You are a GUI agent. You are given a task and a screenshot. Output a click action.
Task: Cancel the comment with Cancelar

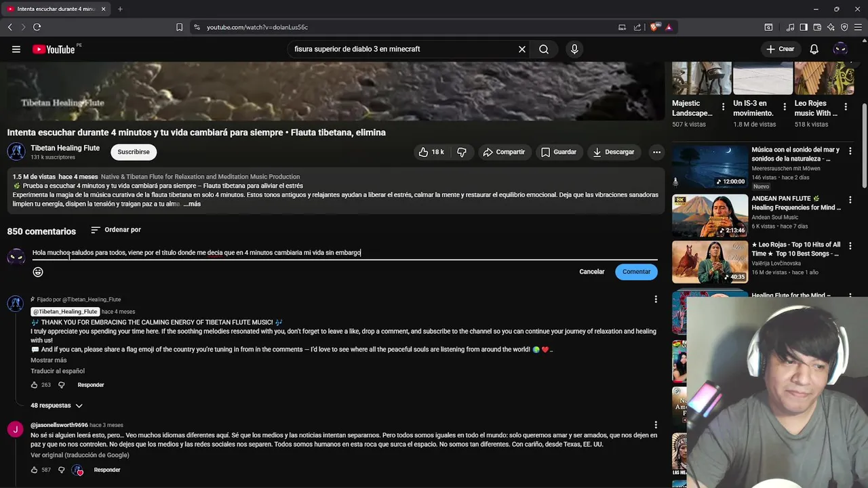[x=592, y=272]
